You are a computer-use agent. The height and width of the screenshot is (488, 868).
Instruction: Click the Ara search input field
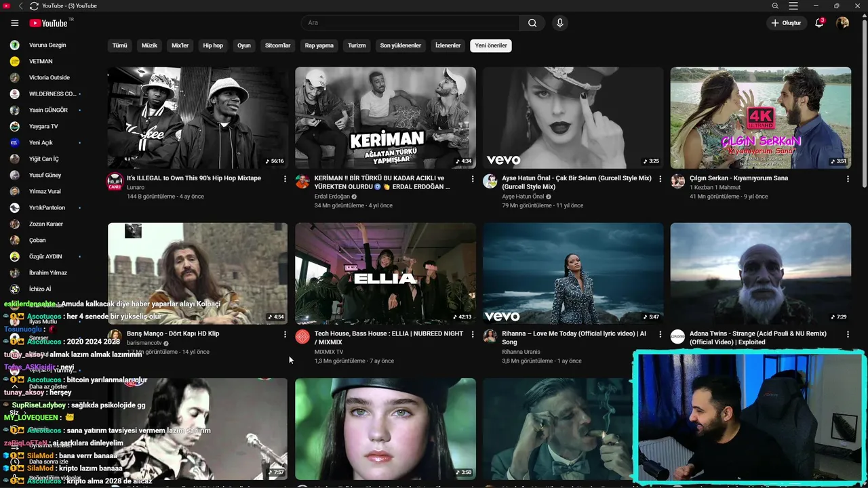(410, 23)
